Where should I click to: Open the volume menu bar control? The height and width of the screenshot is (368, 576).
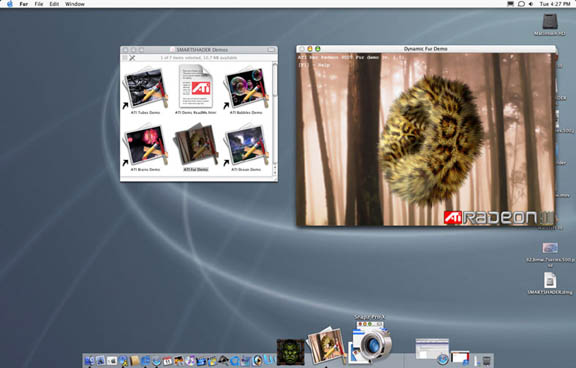point(531,4)
